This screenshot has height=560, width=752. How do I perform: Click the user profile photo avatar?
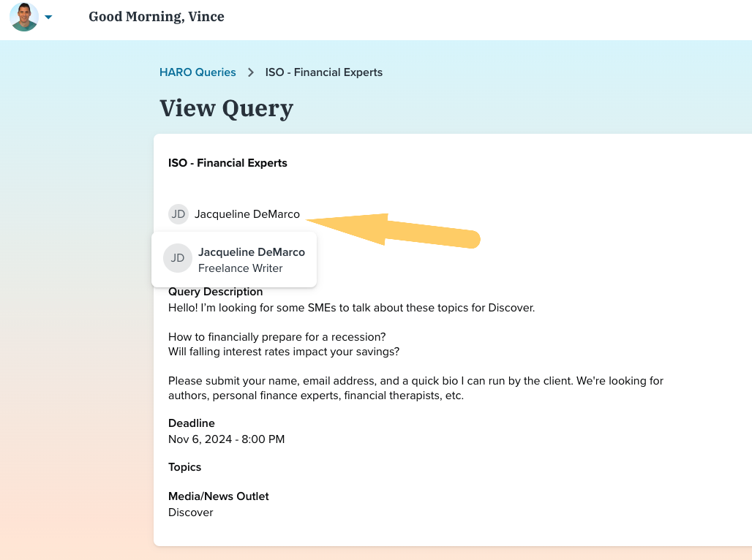pyautogui.click(x=24, y=17)
